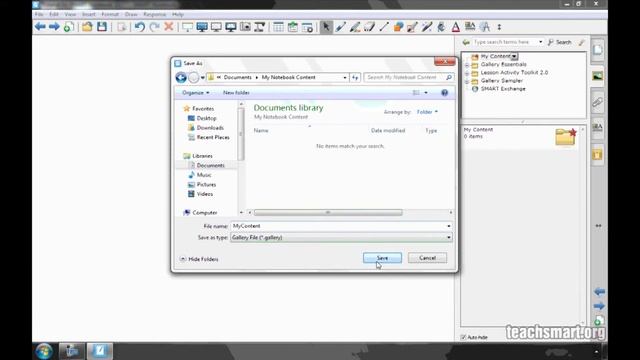Click the Windows Start button

(x=44, y=351)
